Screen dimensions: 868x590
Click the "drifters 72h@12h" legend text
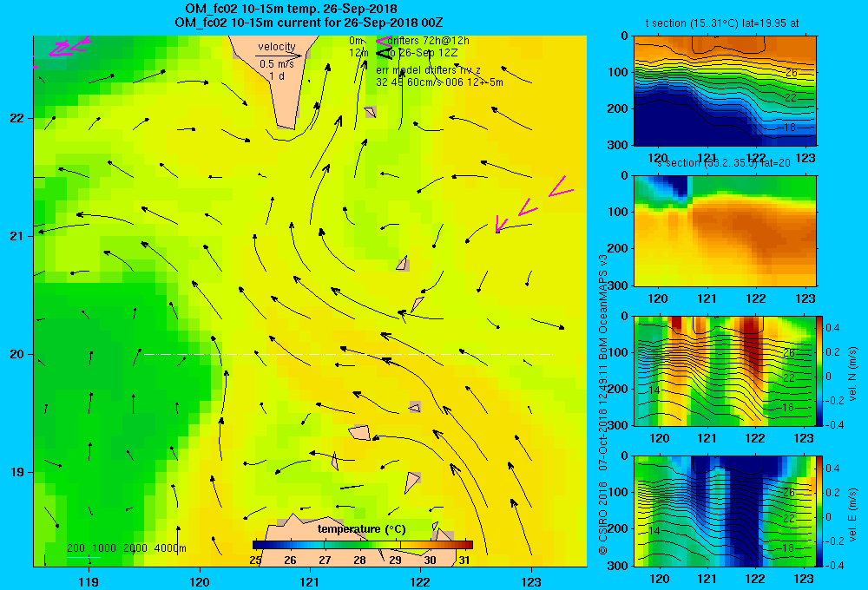(429, 41)
